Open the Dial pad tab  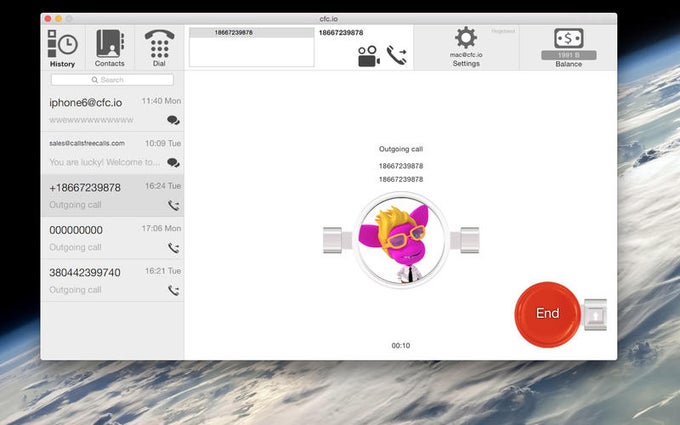[159, 48]
